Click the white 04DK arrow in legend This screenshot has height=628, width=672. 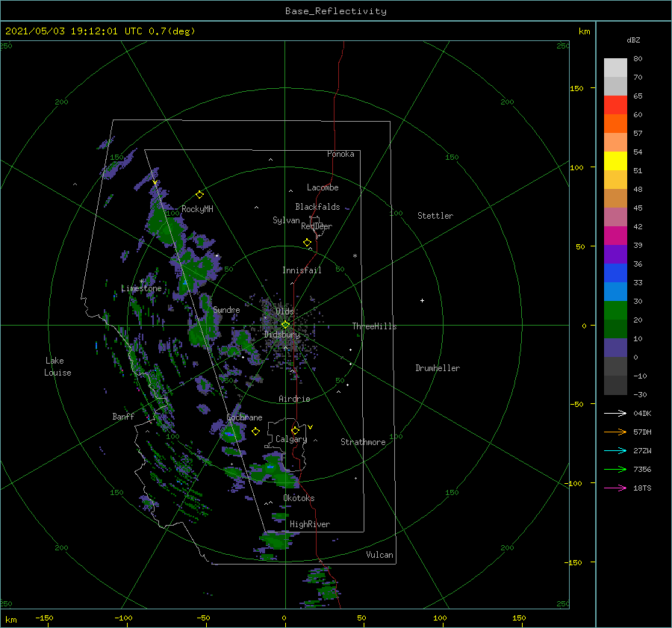(615, 413)
